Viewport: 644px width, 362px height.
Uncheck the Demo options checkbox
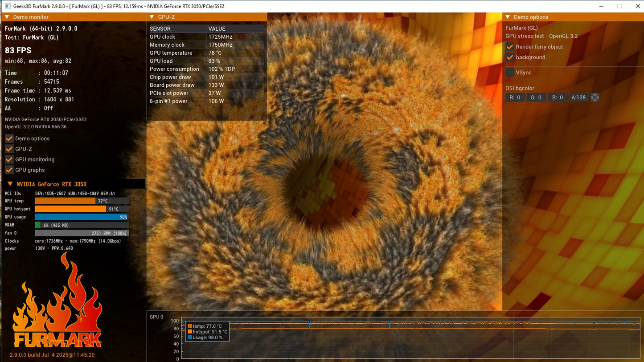9,138
